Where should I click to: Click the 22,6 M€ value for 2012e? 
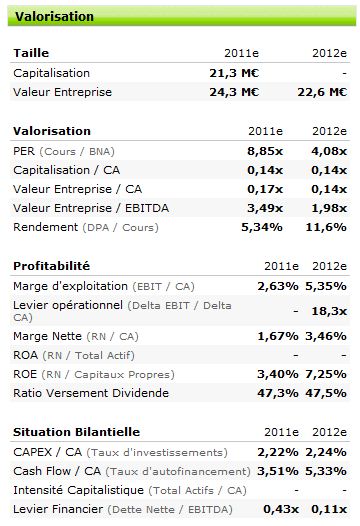(x=322, y=92)
